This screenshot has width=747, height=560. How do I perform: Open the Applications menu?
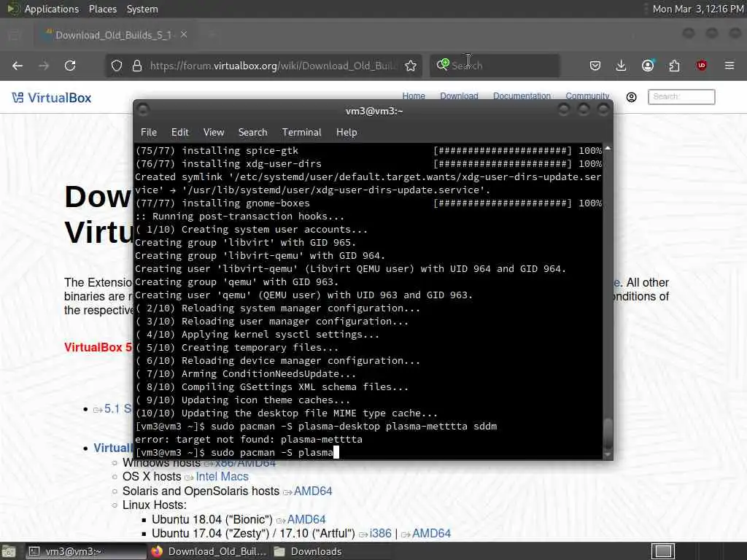pos(52,9)
